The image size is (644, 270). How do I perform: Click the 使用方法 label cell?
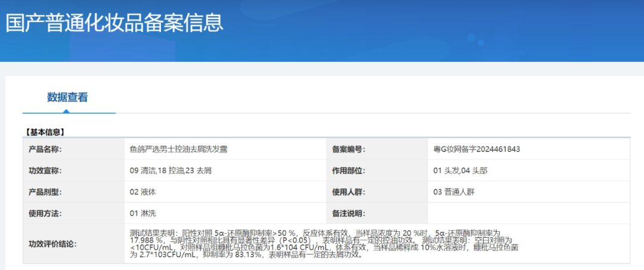click(74, 213)
